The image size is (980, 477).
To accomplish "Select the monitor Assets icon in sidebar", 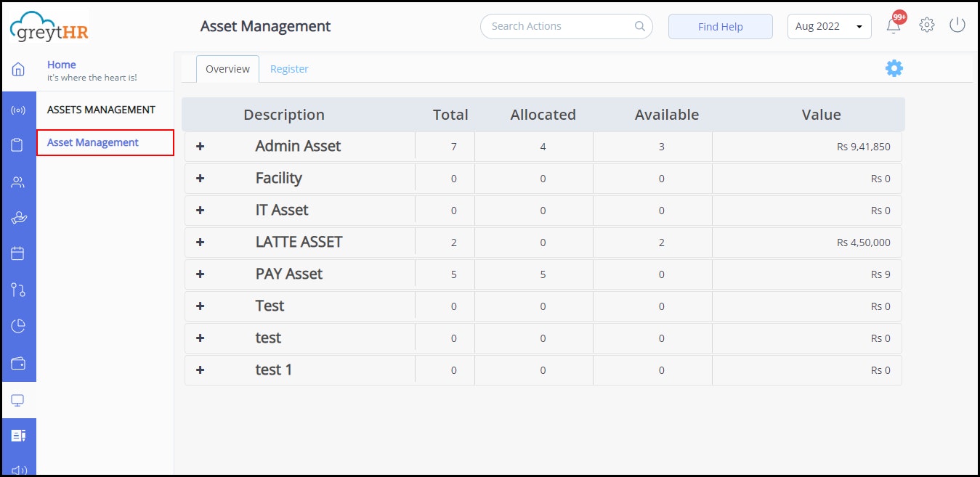I will click(x=18, y=399).
